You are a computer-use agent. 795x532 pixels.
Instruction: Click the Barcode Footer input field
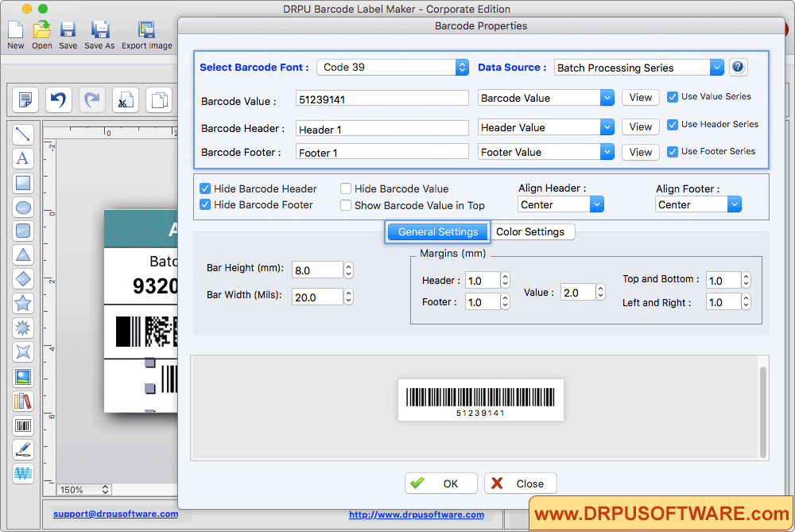382,152
